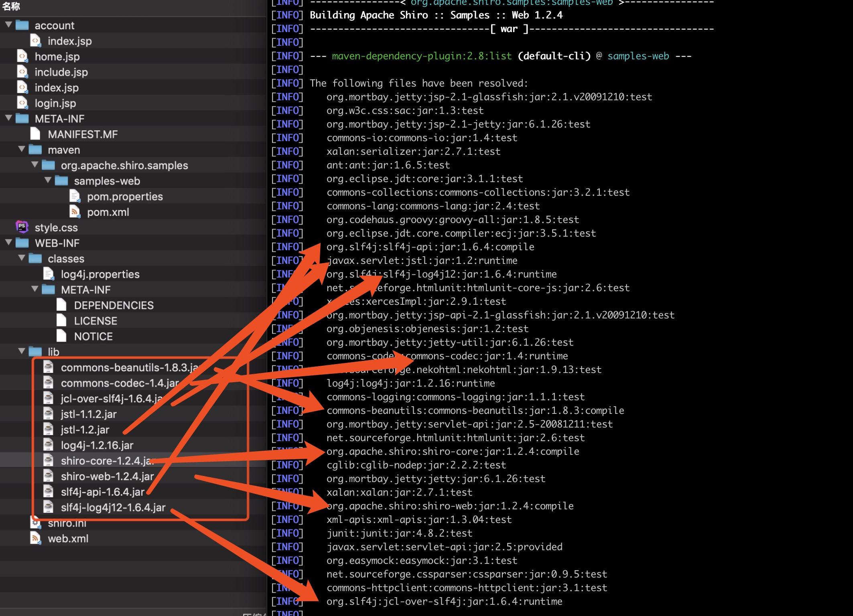
Task: Select the top-level META-INF folder row
Action: point(133,119)
